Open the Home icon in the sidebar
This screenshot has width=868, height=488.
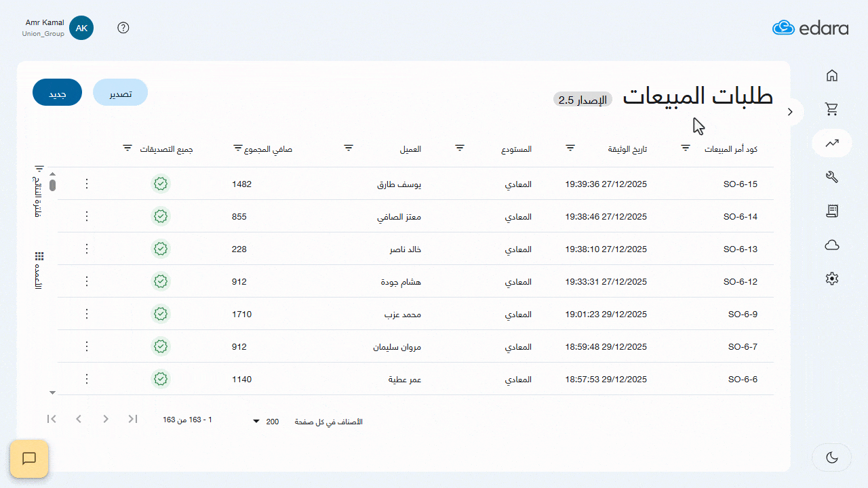click(x=832, y=75)
